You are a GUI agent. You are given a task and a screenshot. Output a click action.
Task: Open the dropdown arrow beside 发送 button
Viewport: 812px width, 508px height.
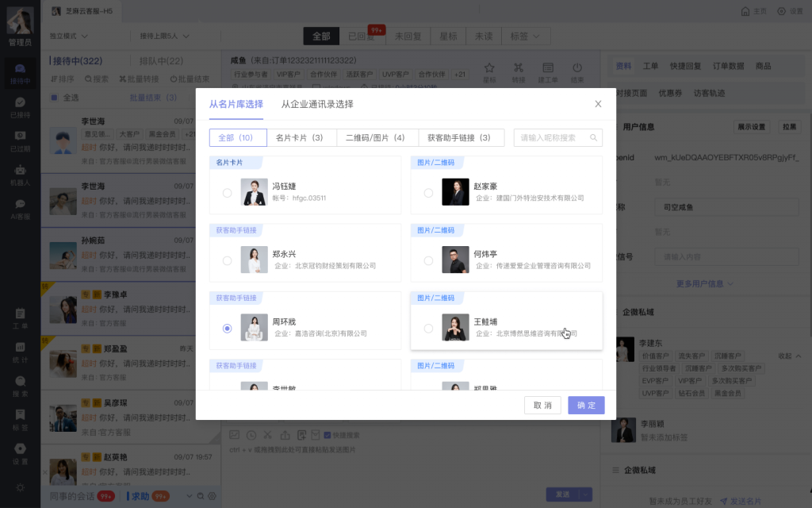(x=586, y=494)
